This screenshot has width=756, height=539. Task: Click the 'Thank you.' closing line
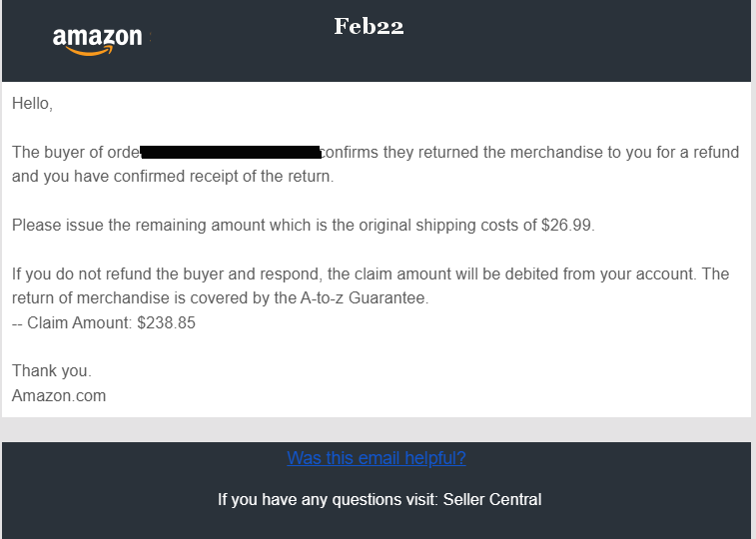[x=52, y=371]
